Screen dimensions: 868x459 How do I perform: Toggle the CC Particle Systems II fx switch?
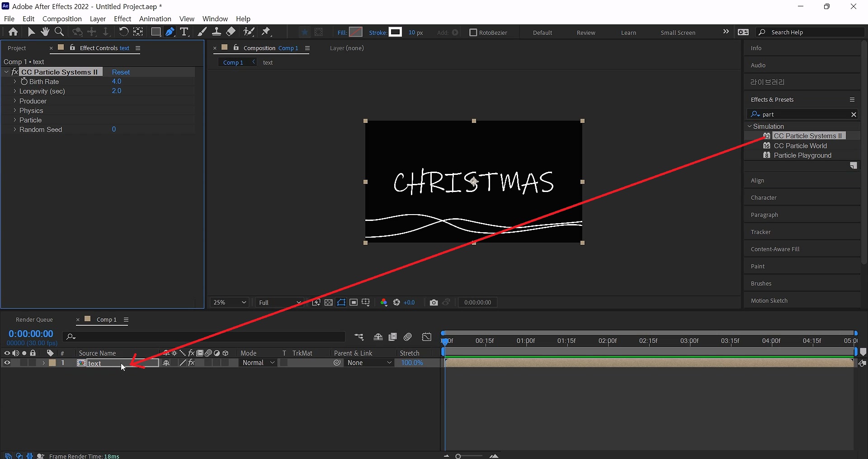tap(14, 72)
